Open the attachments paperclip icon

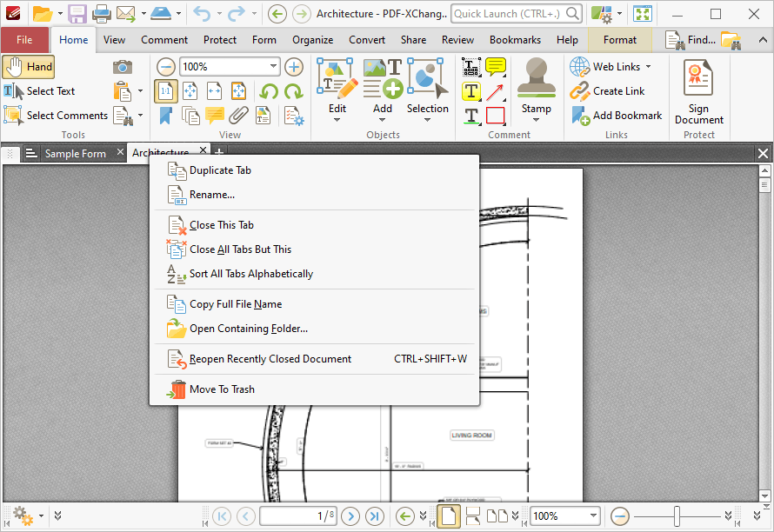coord(238,116)
